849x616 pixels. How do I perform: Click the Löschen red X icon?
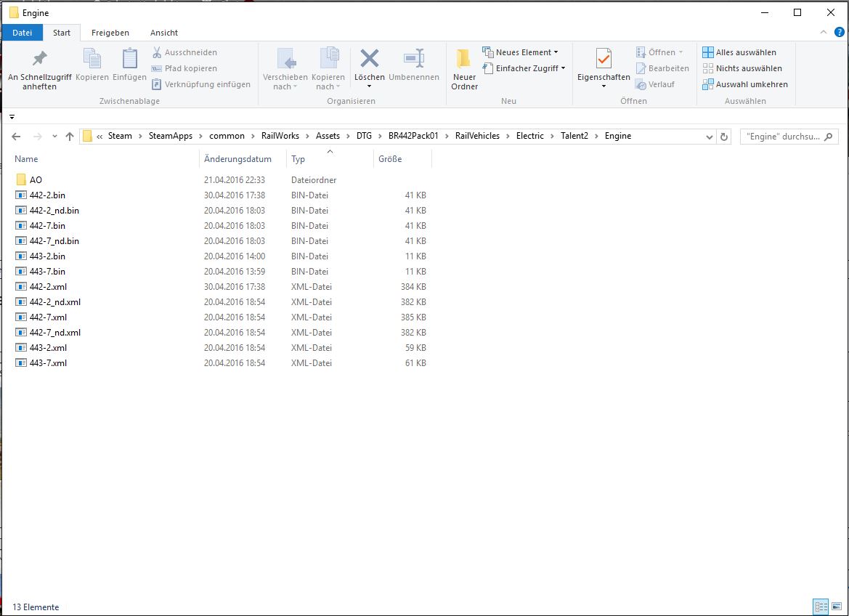pos(369,59)
